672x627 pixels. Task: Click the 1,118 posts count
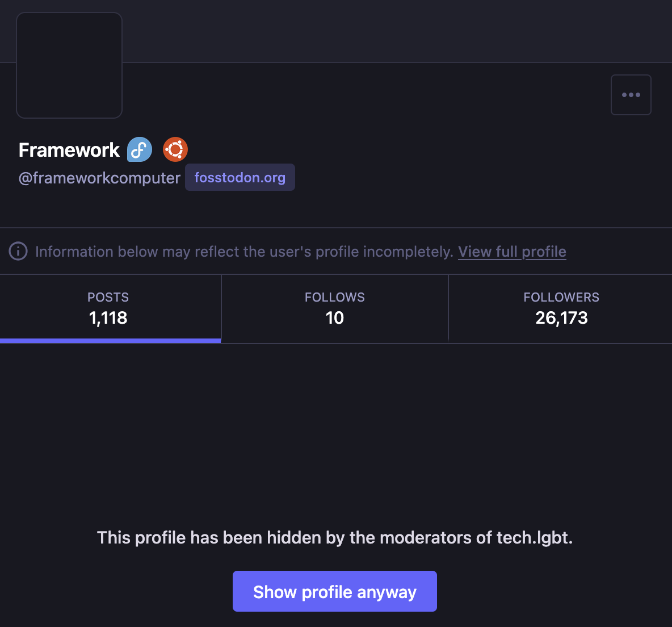[x=108, y=318]
